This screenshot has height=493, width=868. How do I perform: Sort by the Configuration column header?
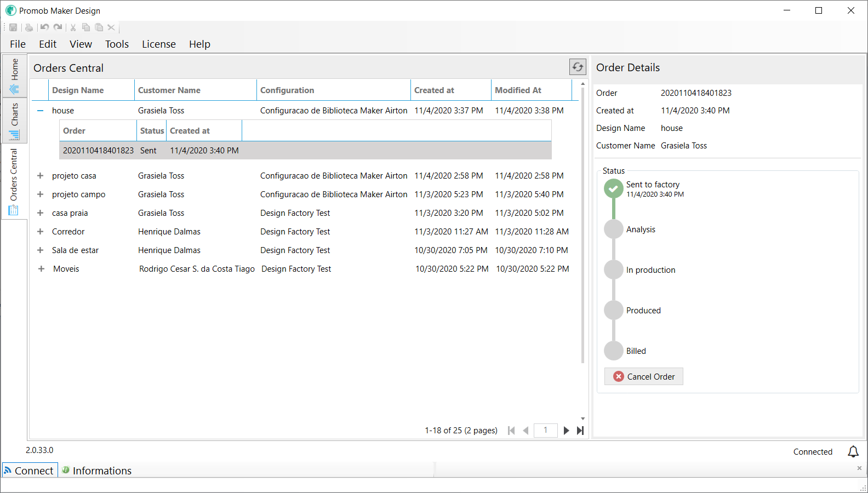(334, 90)
